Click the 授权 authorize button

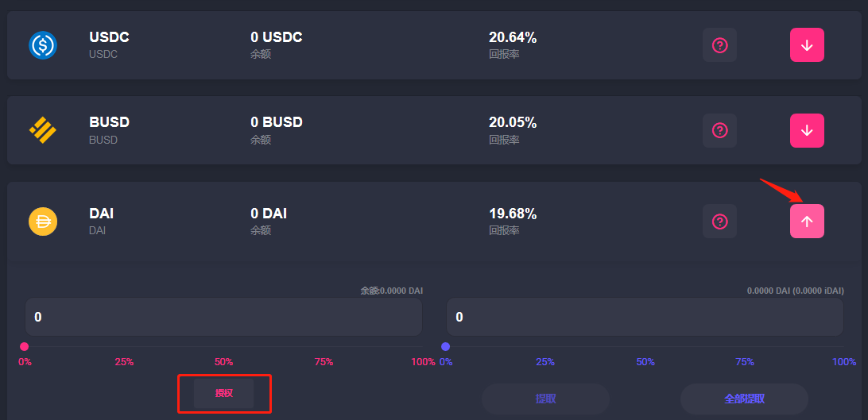[223, 393]
